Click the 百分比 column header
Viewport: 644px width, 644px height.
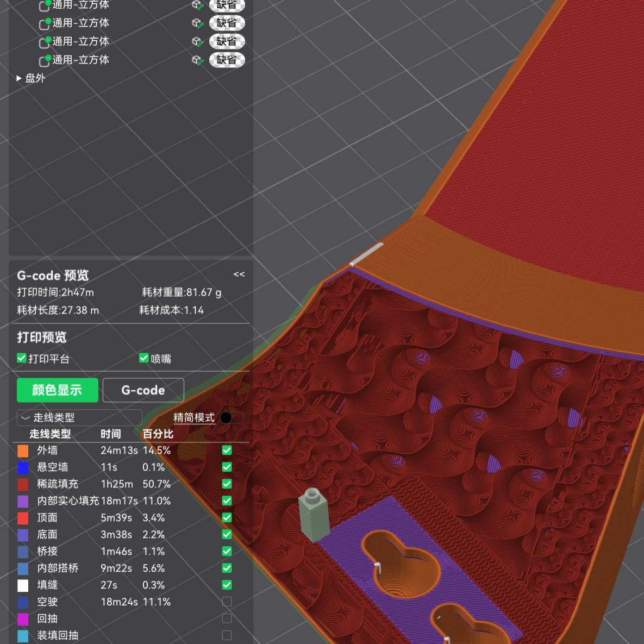click(158, 434)
